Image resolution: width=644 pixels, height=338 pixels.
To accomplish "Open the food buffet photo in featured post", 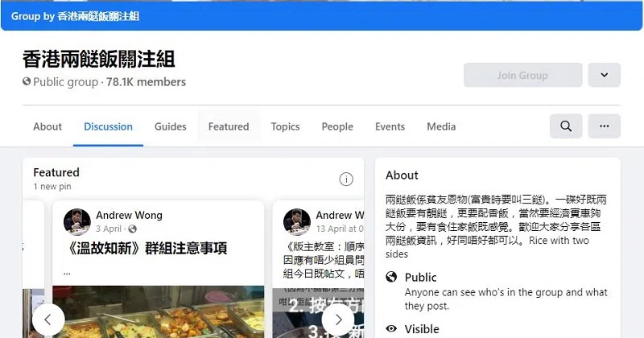I will click(x=158, y=312).
